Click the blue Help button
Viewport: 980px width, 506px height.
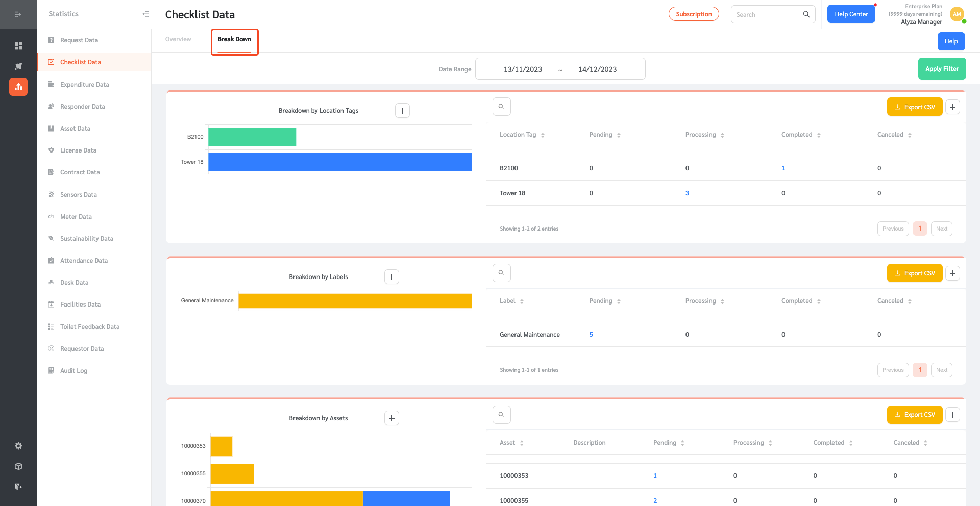point(951,41)
